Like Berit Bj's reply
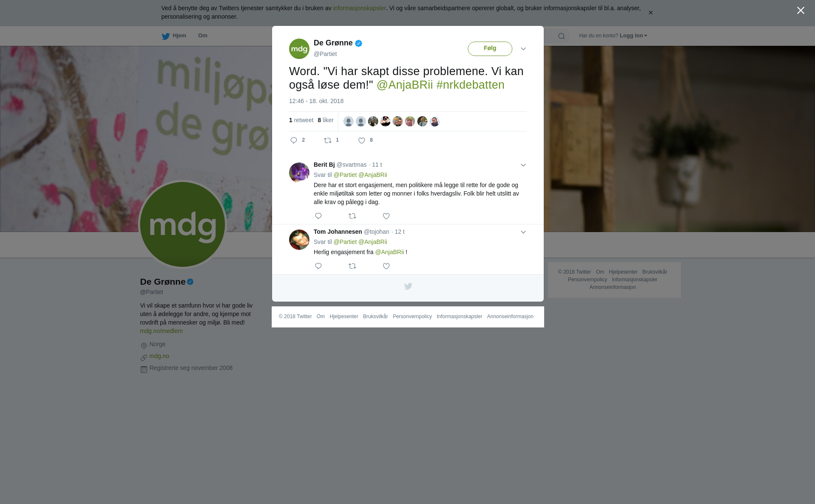This screenshot has width=815, height=504. tap(386, 216)
